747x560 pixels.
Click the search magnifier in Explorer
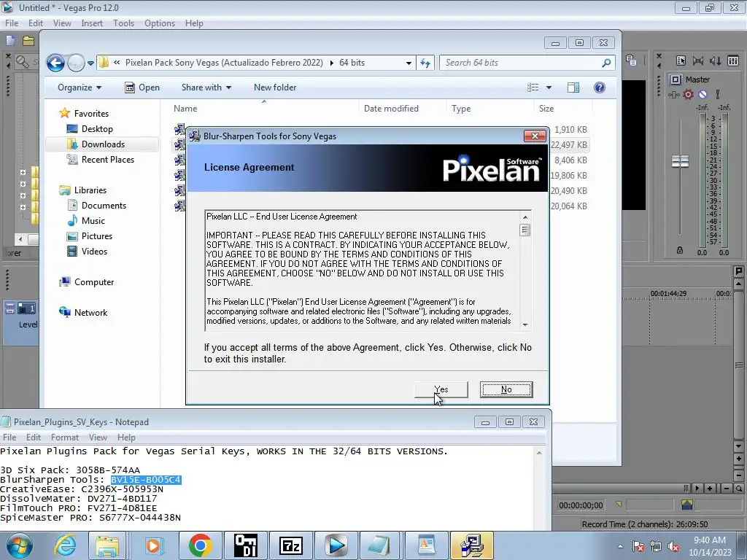tap(606, 63)
